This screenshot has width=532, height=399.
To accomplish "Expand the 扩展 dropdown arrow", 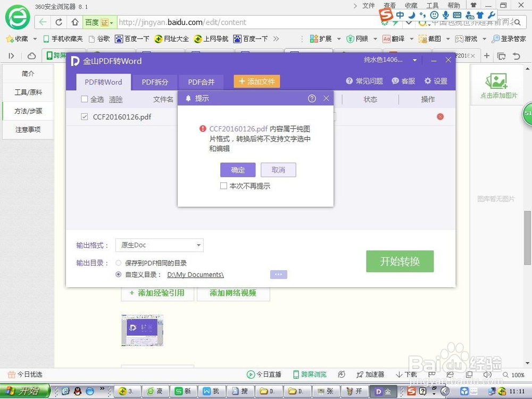I will point(338,39).
